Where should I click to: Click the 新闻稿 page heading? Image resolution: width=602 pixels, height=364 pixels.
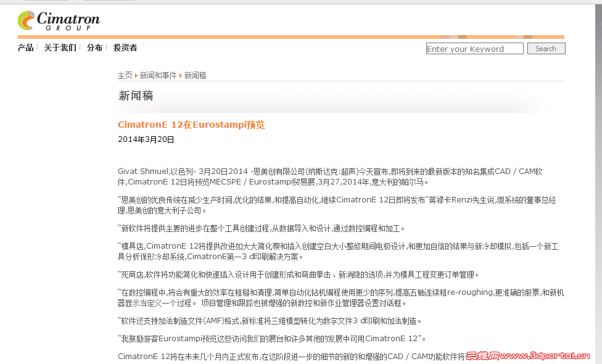(x=136, y=96)
